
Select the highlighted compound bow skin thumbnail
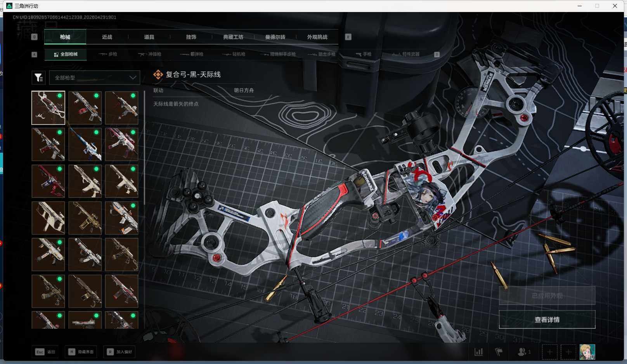point(48,108)
